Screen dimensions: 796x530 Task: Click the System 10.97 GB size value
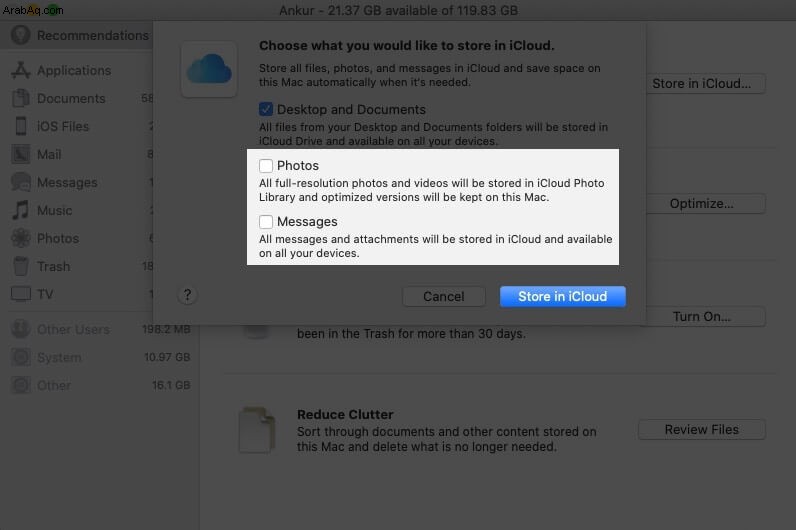(x=167, y=357)
